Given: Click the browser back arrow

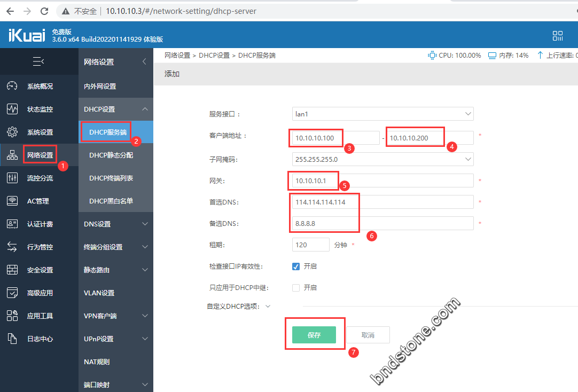Looking at the screenshot, I should pyautogui.click(x=10, y=11).
